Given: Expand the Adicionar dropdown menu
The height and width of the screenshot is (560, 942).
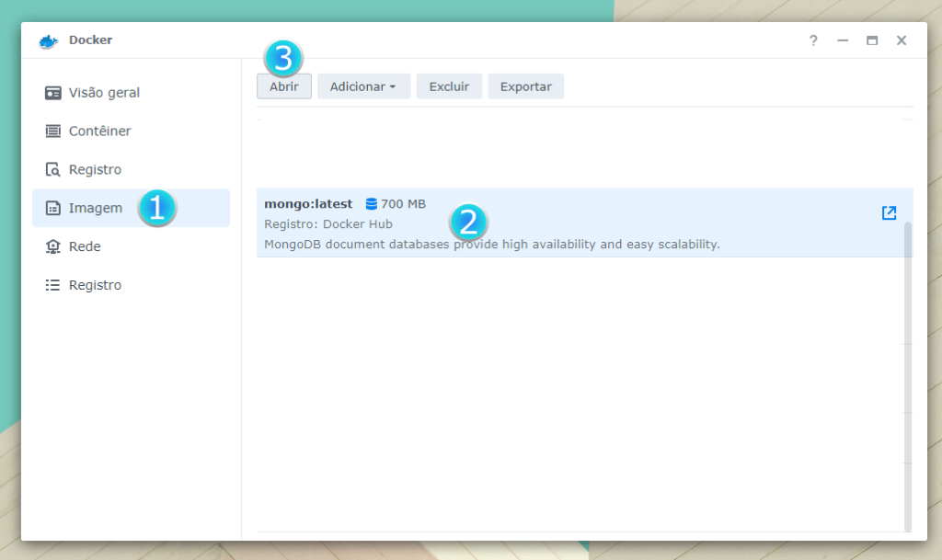Looking at the screenshot, I should (363, 86).
